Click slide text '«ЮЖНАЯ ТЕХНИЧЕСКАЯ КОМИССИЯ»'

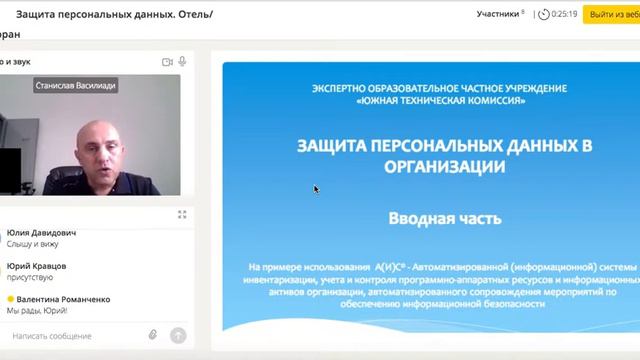tap(441, 101)
